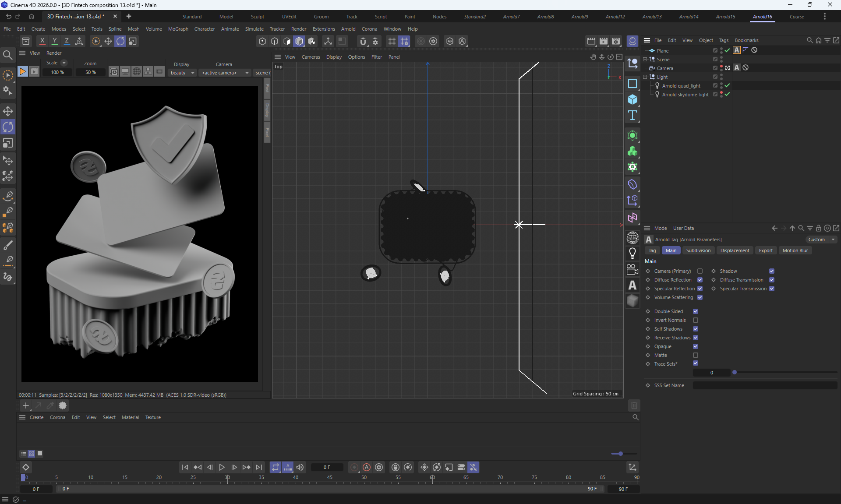Click the Subdivision tab button

[x=698, y=250]
